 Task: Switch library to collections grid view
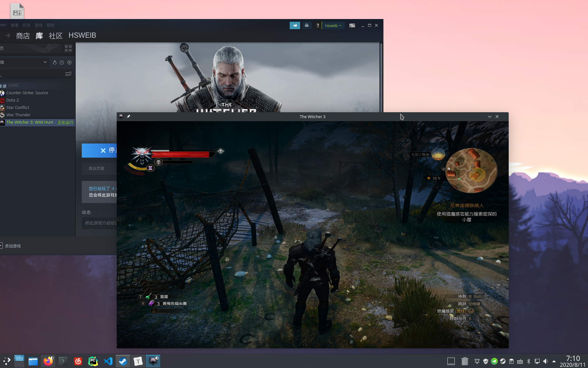68,48
